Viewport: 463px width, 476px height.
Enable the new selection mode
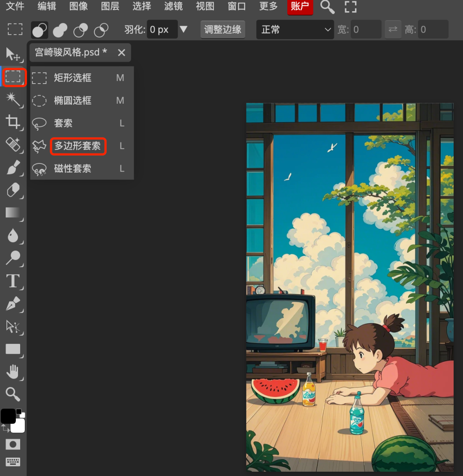coord(39,30)
